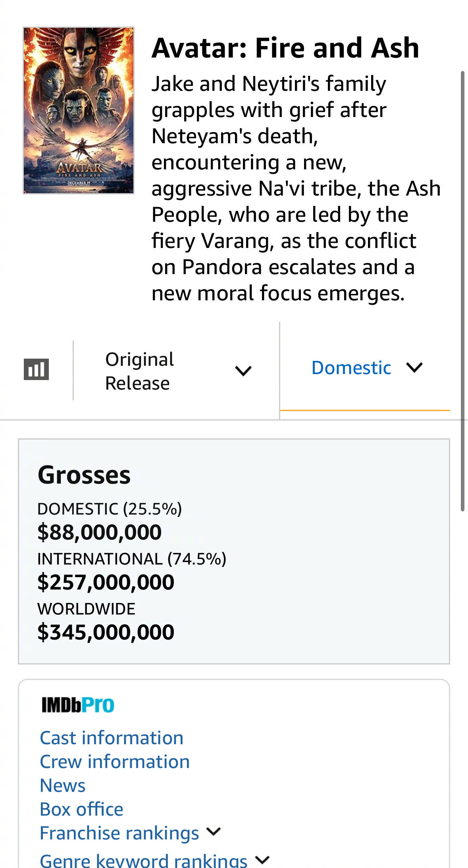Click the chevron next to Original Release
This screenshot has height=868, width=468.
(x=243, y=371)
